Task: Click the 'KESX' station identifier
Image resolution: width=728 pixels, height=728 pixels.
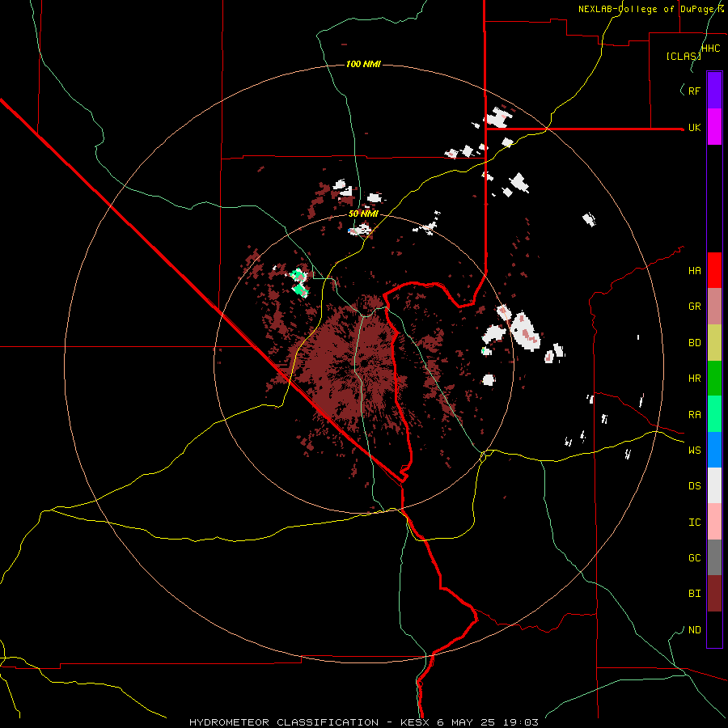Action: (x=416, y=722)
